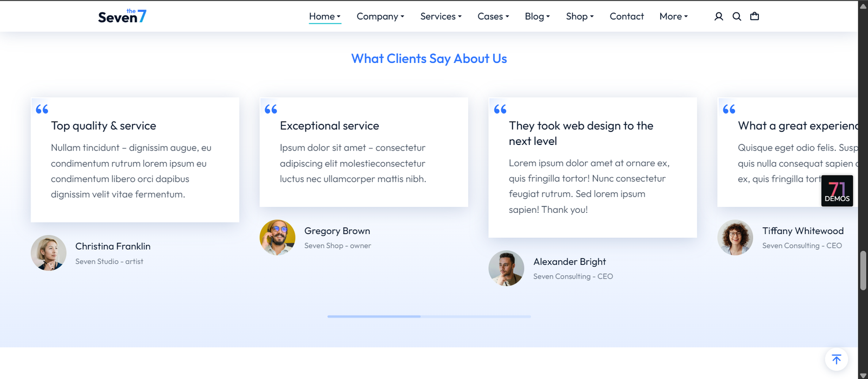Viewport: 868px width, 379px height.
Task: Expand the Home dropdown menu
Action: pyautogui.click(x=324, y=16)
